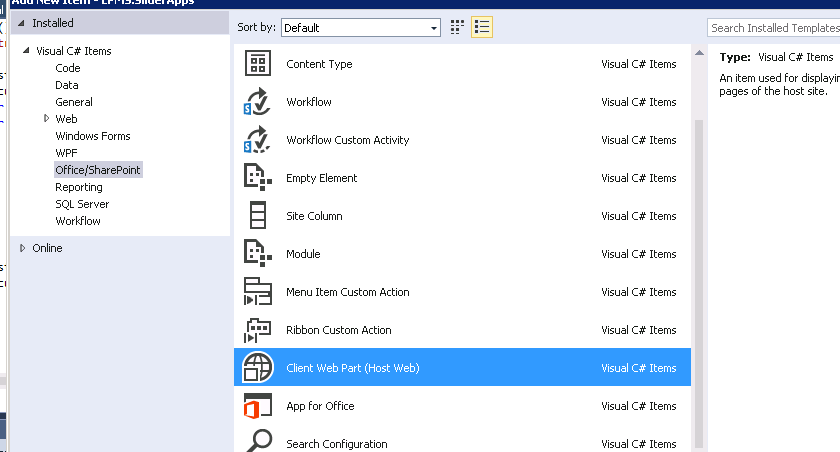This screenshot has height=452, width=840.
Task: Choose the Menu Item Custom Action icon
Action: pos(258,292)
